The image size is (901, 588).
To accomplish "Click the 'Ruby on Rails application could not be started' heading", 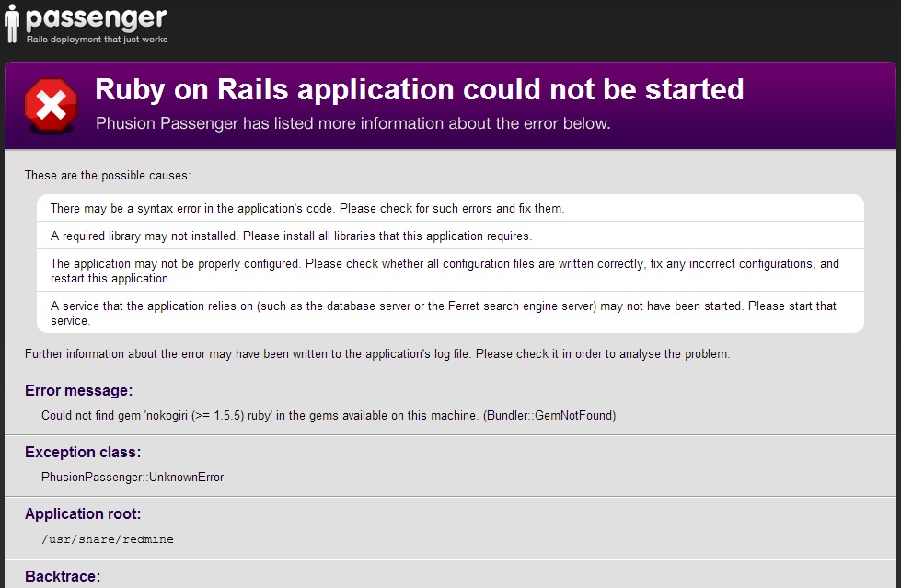I will pos(420,89).
